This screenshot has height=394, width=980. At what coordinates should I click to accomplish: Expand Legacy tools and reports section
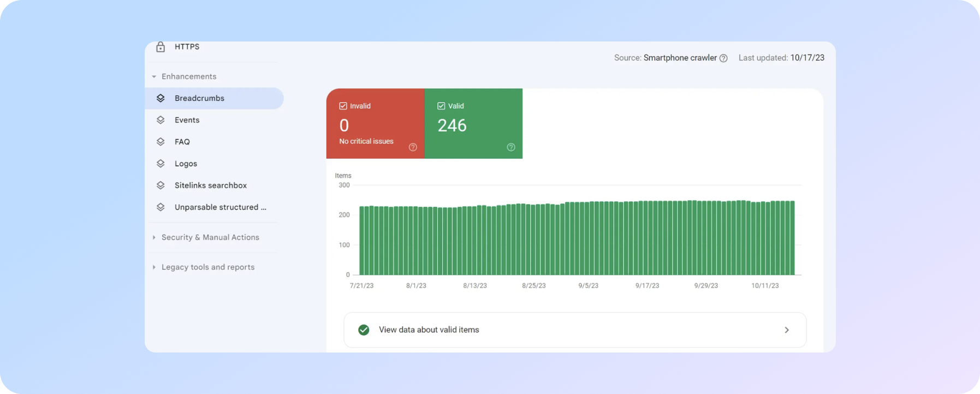[154, 267]
